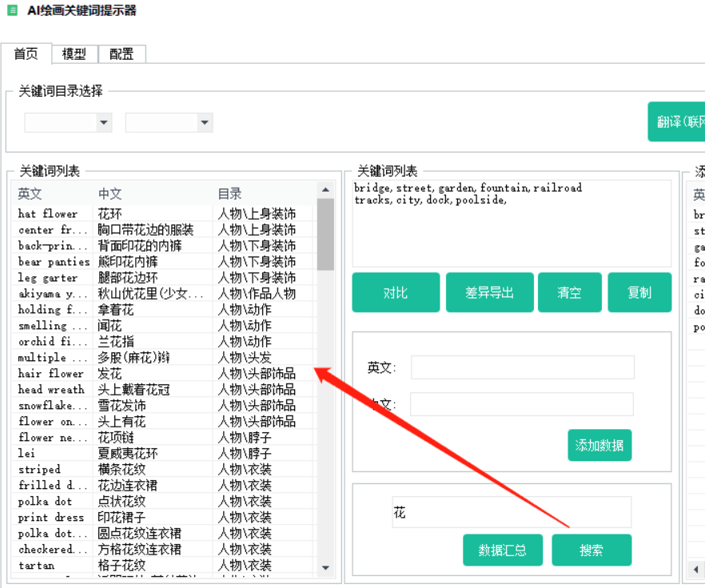This screenshot has width=705, height=588.
Task: Select the 首页 tab
Action: pos(26,54)
